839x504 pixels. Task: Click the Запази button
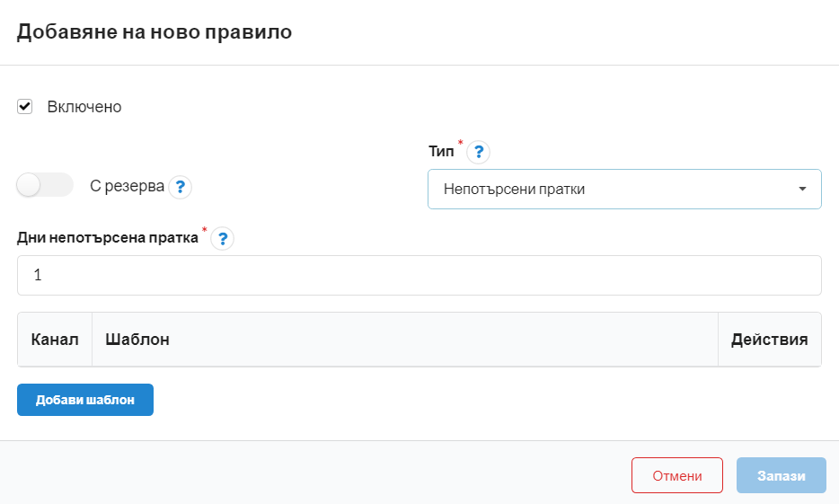(782, 475)
